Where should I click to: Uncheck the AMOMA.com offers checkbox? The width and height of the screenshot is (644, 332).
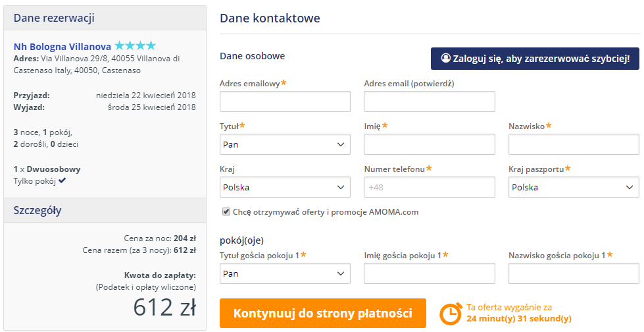click(x=226, y=212)
